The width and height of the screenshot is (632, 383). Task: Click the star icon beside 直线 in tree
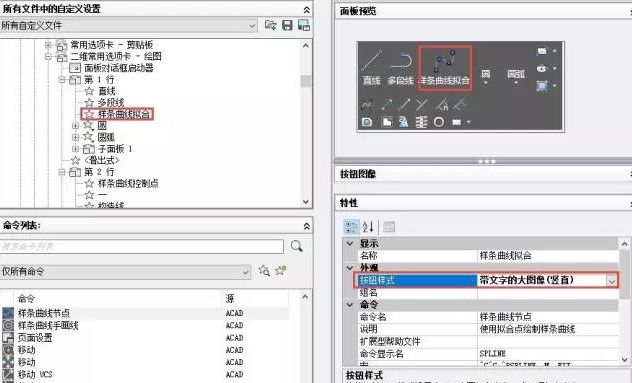tap(89, 91)
